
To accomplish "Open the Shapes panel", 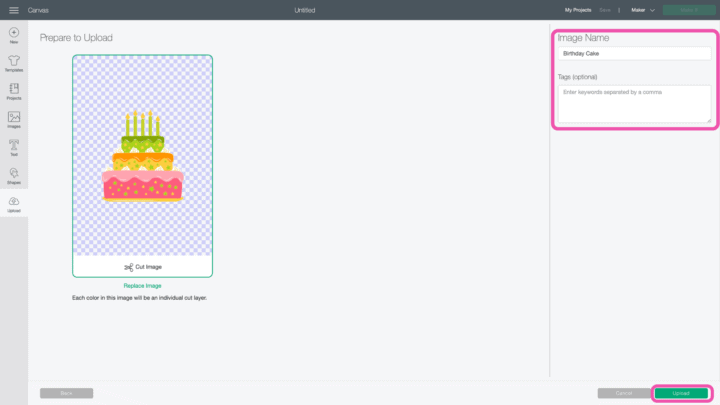I will click(13, 175).
